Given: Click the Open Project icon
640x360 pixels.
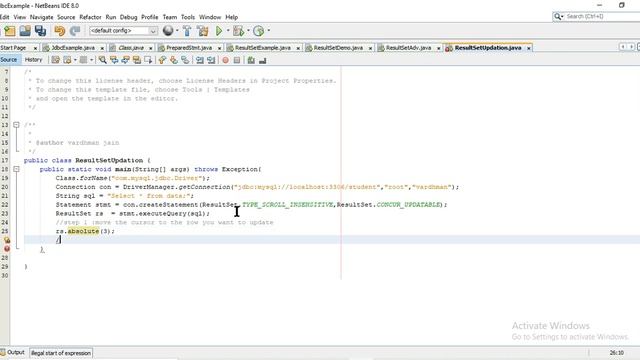Looking at the screenshot, I should (x=25, y=31).
